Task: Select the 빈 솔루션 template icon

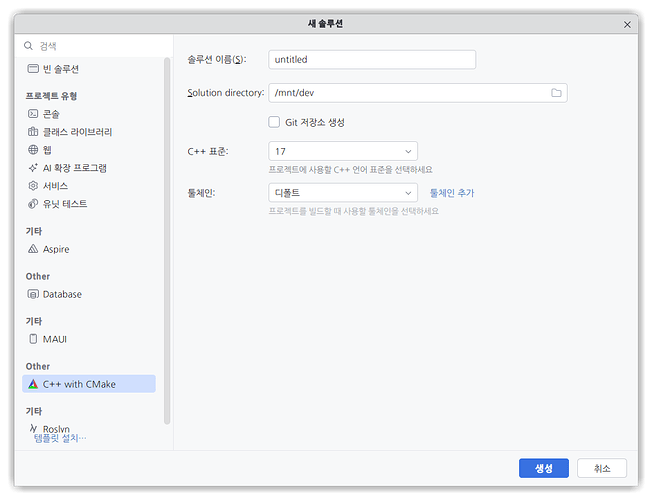Action: point(33,69)
